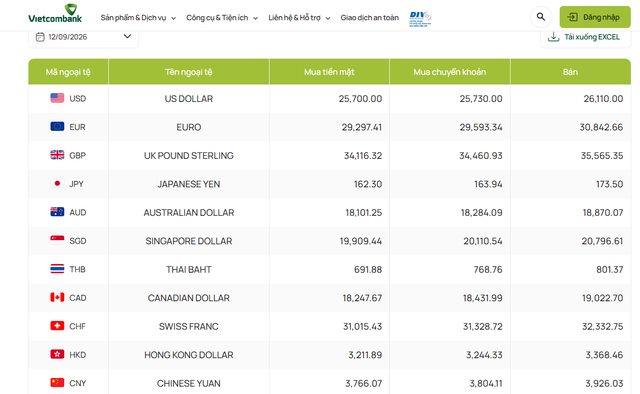The width and height of the screenshot is (640, 394).
Task: Click the United States flag icon
Action: 57,98
